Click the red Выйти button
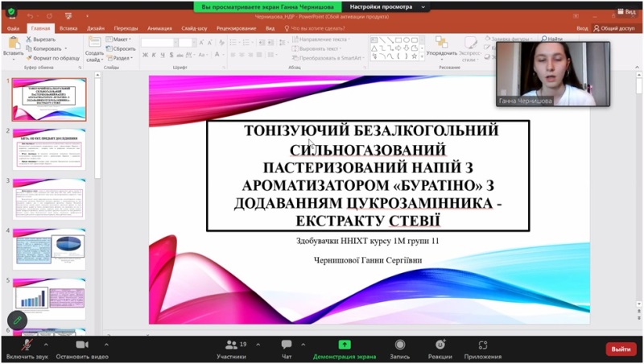The image size is (644, 364). (x=621, y=350)
